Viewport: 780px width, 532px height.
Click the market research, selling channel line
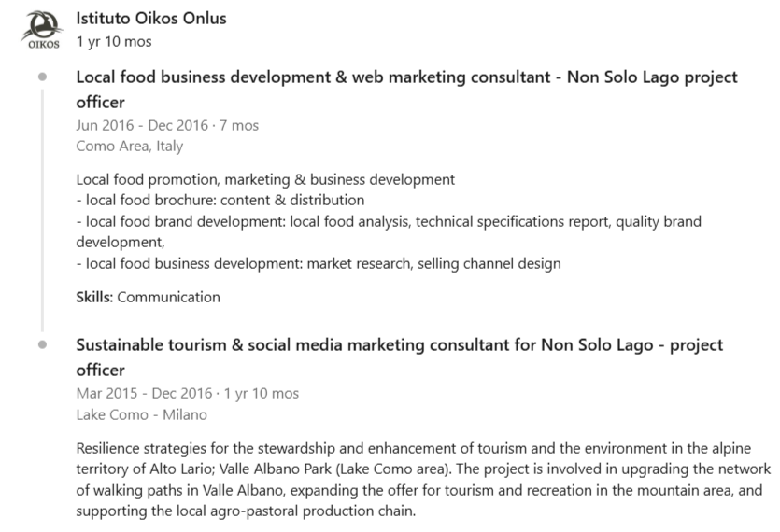[x=319, y=263]
